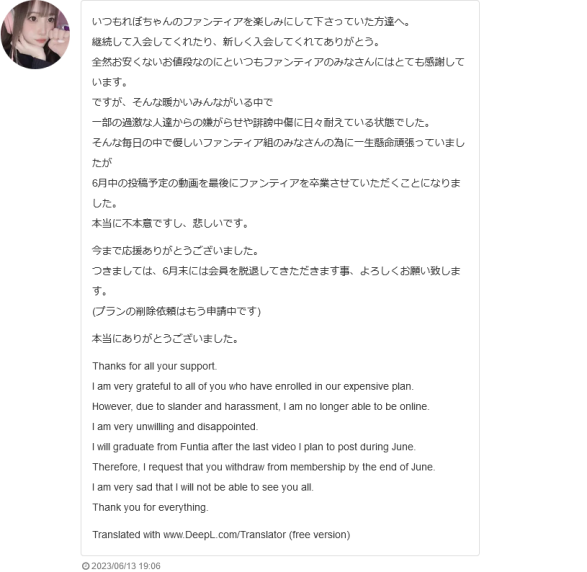The width and height of the screenshot is (587, 572).
Task: Click the line ですが、そんな暖かいみんながいる中で
Action: coord(182,102)
